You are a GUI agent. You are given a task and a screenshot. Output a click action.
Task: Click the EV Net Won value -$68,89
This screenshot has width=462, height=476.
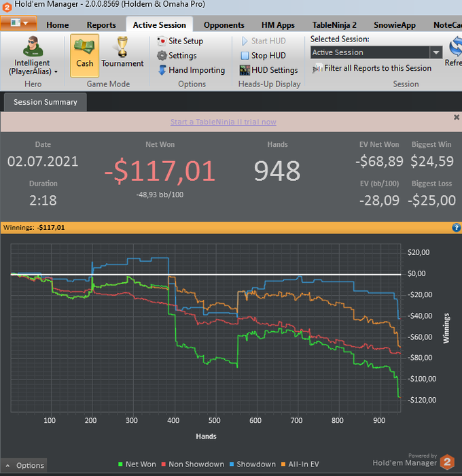pyautogui.click(x=379, y=161)
